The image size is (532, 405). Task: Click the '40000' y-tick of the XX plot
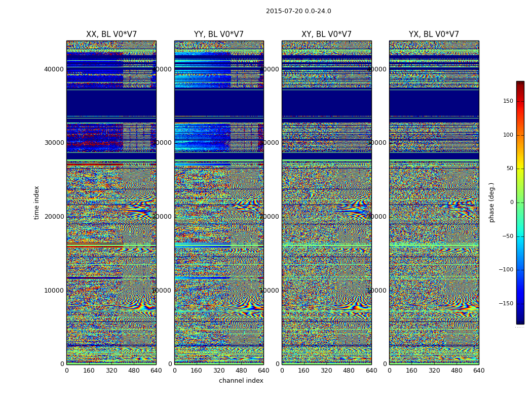tap(54, 69)
